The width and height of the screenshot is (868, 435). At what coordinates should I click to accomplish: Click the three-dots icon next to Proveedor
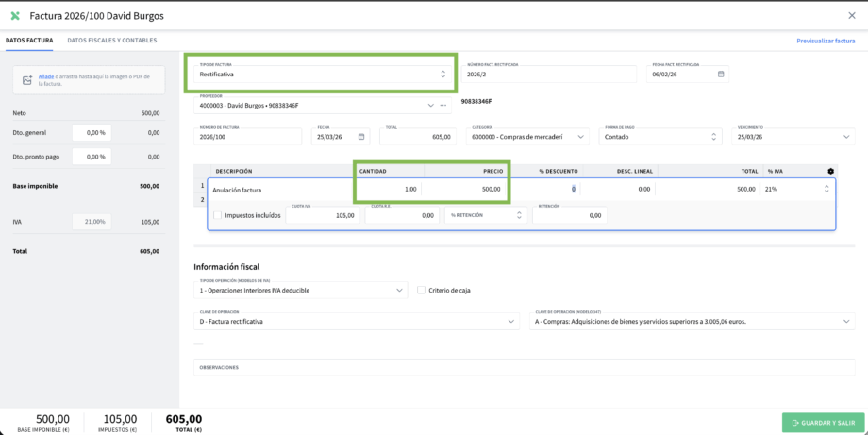pos(443,105)
